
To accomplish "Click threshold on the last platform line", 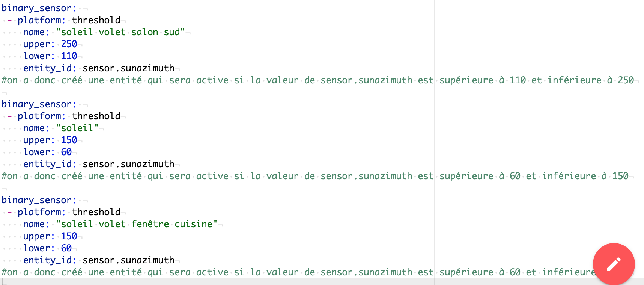I will (96, 212).
